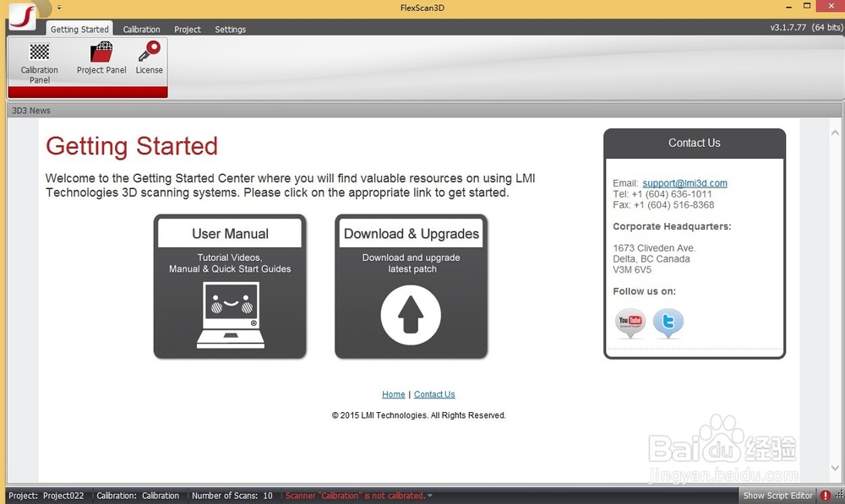This screenshot has height=504, width=845.
Task: Open the Settings ribbon tab
Action: pos(230,29)
